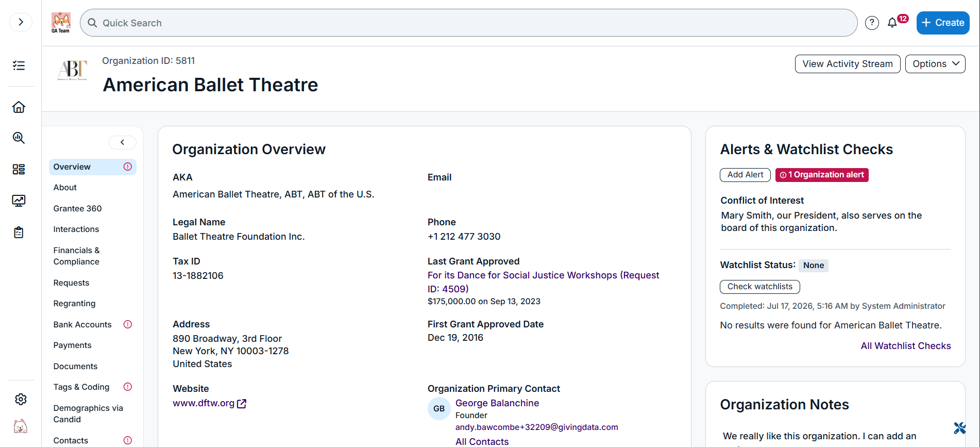This screenshot has width=980, height=447.
Task: Open settings gear icon
Action: coord(21,399)
